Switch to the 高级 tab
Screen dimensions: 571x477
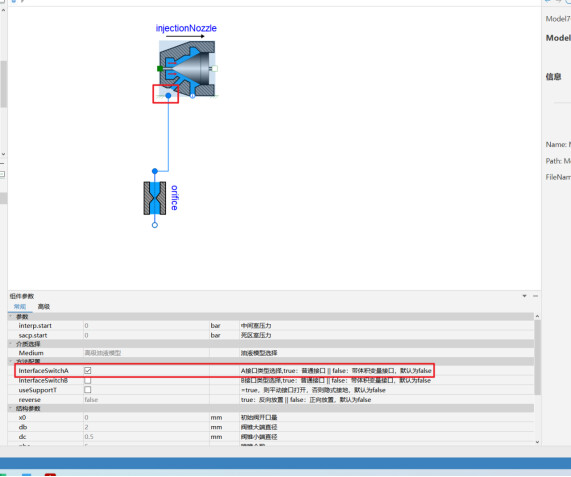click(x=44, y=307)
